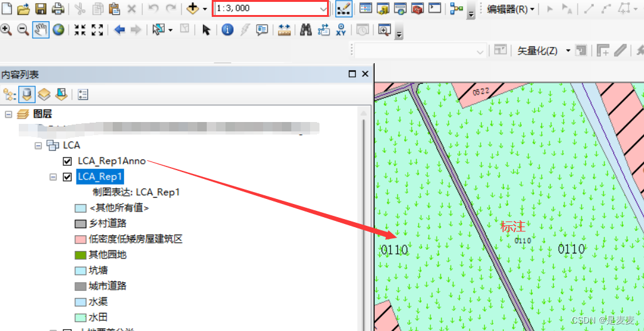Click the 低密度低矮房屋建筑区 pink swatch
The height and width of the screenshot is (331, 644).
point(80,240)
